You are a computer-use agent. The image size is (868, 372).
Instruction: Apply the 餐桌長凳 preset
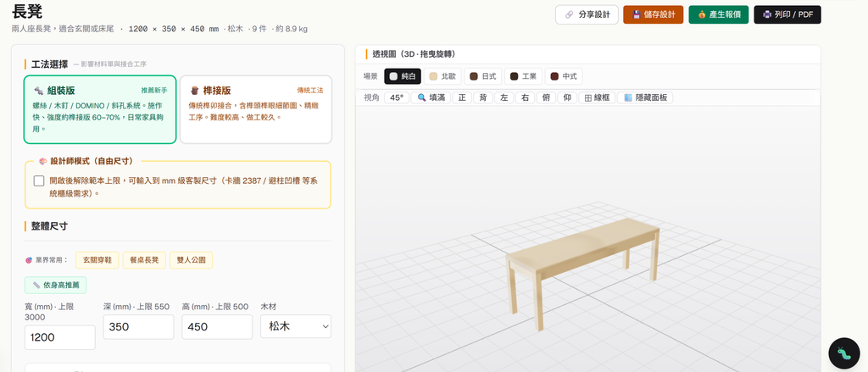(x=144, y=259)
